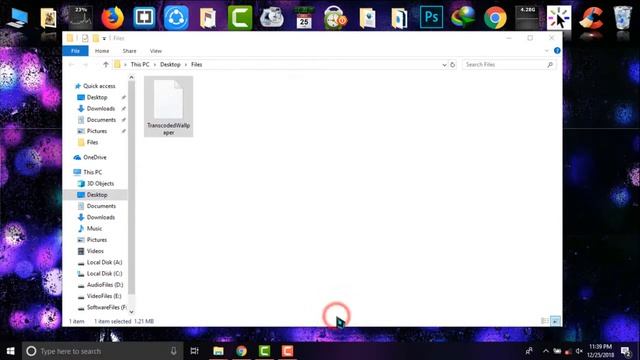Open Documents under Quick access
This screenshot has height=360, width=640.
coord(101,120)
